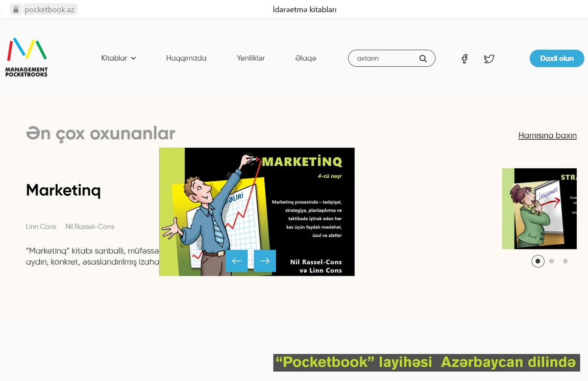588x381 pixels.
Task: Select the third carousel dot
Action: (x=565, y=261)
